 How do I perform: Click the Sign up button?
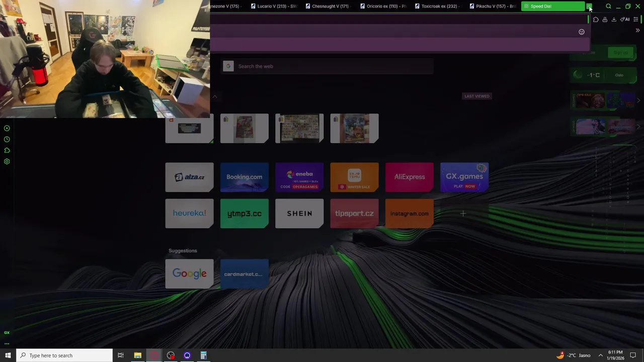click(620, 52)
